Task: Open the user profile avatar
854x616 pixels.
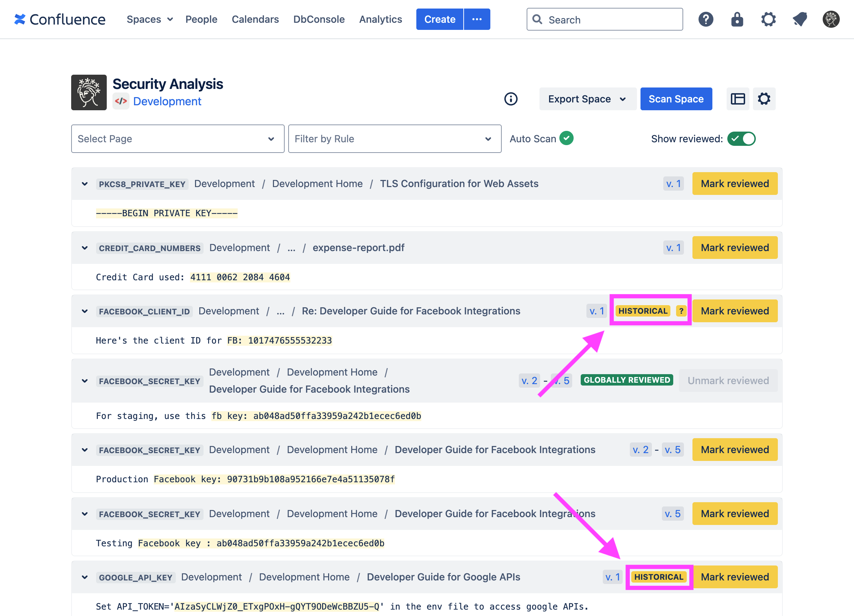Action: (x=831, y=19)
